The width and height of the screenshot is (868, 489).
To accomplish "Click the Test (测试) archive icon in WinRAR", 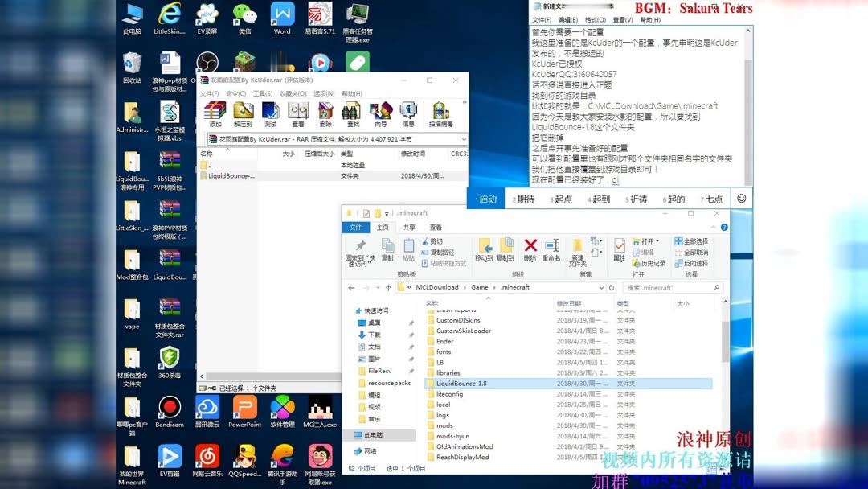I will coord(269,113).
